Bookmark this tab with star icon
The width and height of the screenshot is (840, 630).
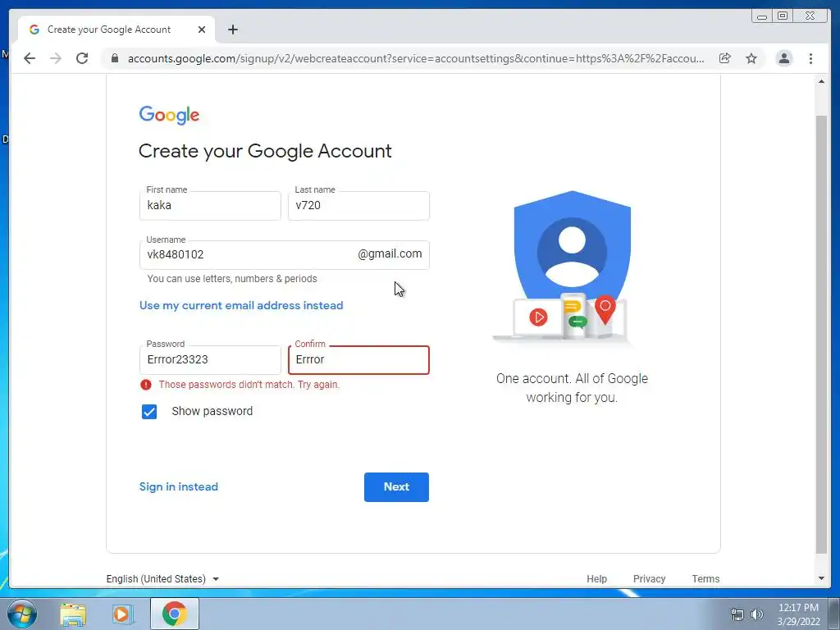[x=751, y=58]
